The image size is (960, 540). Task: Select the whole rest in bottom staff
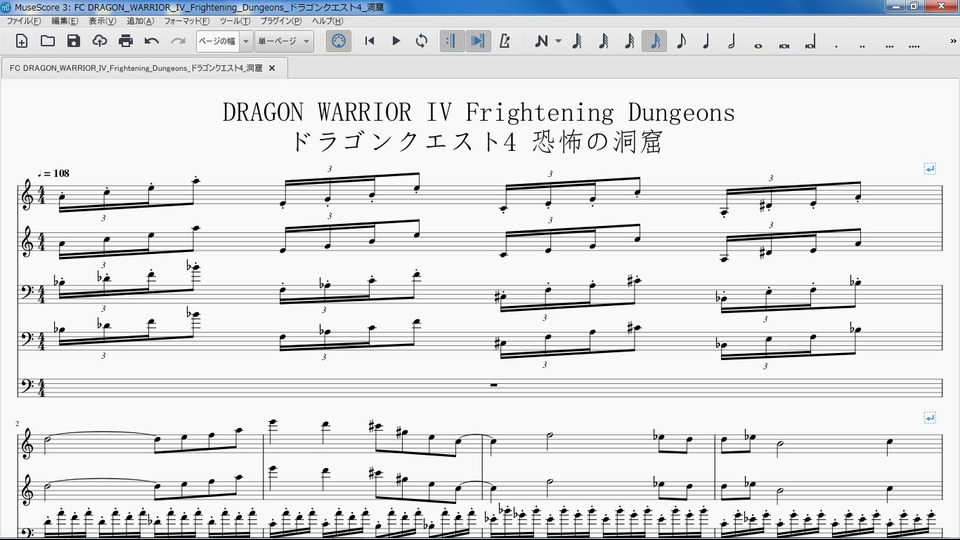[x=493, y=385]
